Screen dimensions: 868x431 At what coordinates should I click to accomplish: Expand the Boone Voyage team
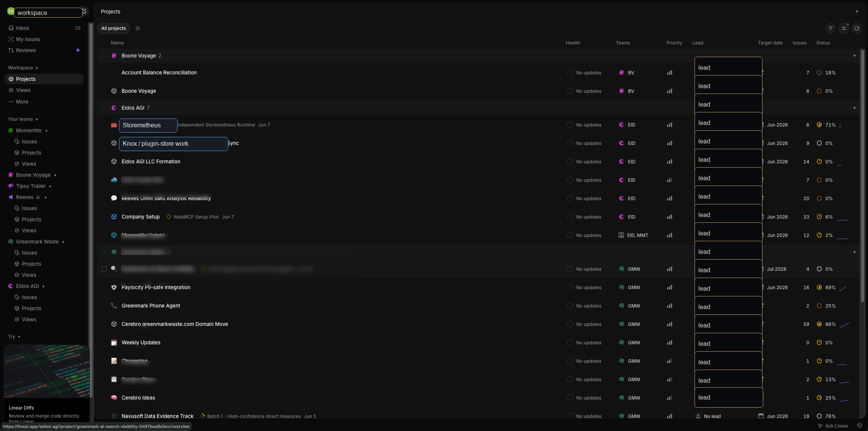click(55, 175)
